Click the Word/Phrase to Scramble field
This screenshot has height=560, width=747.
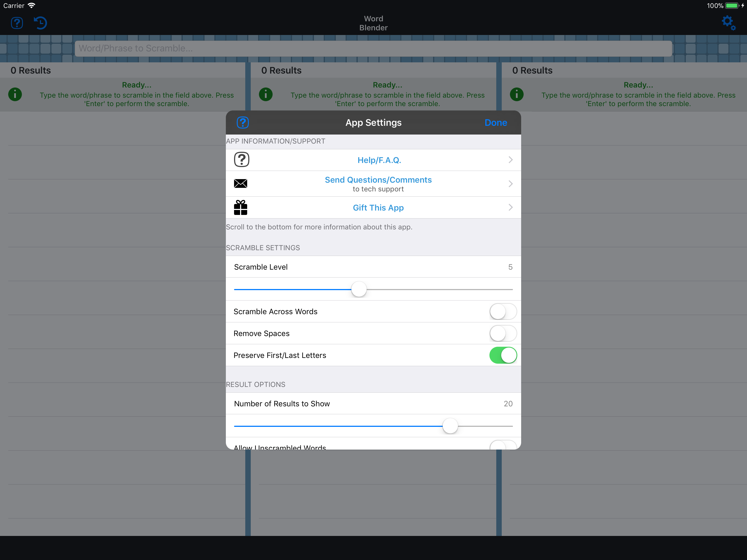373,48
